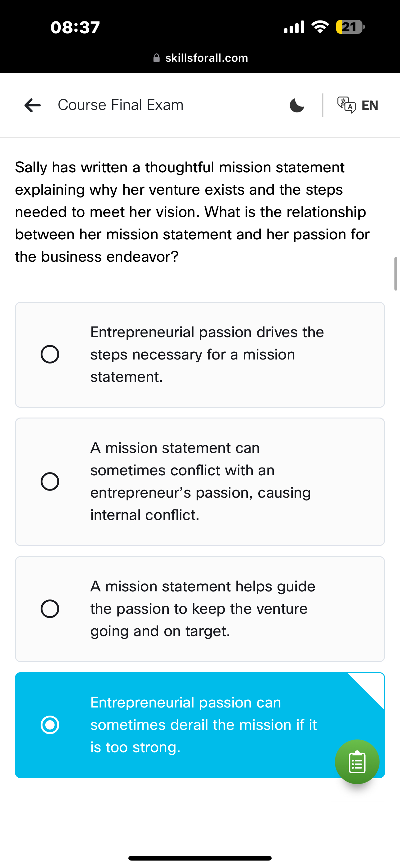Image resolution: width=400 pixels, height=868 pixels.
Task: Click the selected "derail the mission" radio
Action: click(x=50, y=725)
